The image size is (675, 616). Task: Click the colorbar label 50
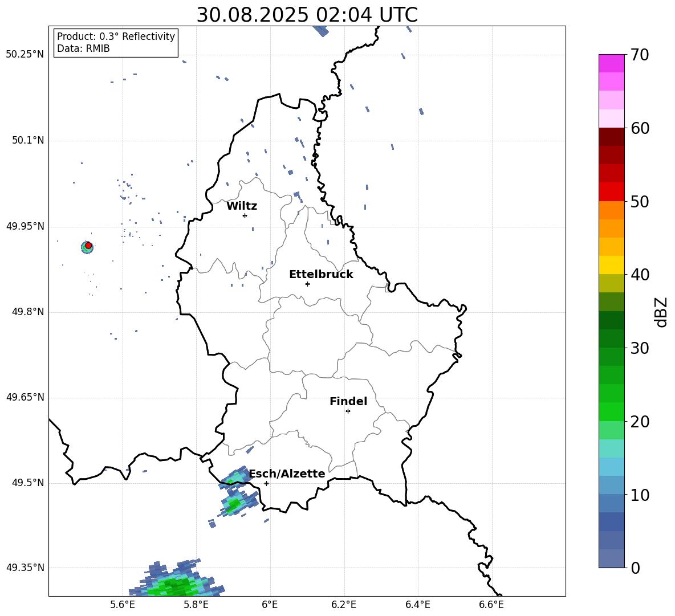tap(640, 202)
